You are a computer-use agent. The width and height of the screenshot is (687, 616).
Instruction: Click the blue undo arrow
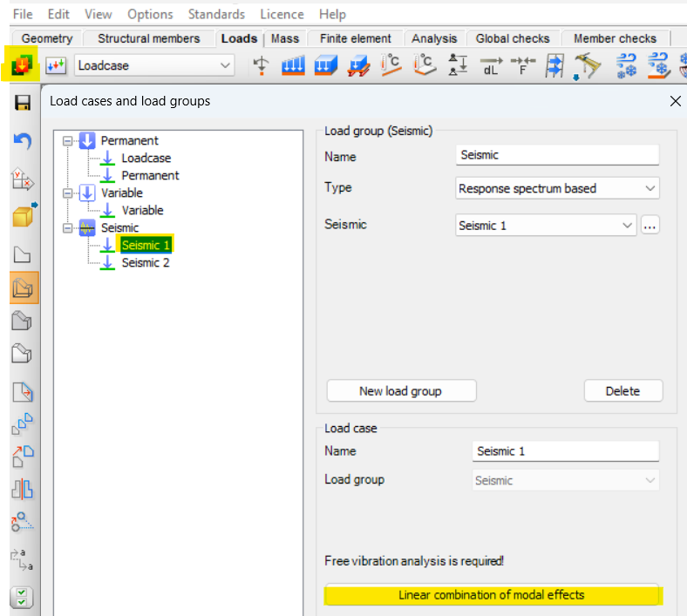23,141
